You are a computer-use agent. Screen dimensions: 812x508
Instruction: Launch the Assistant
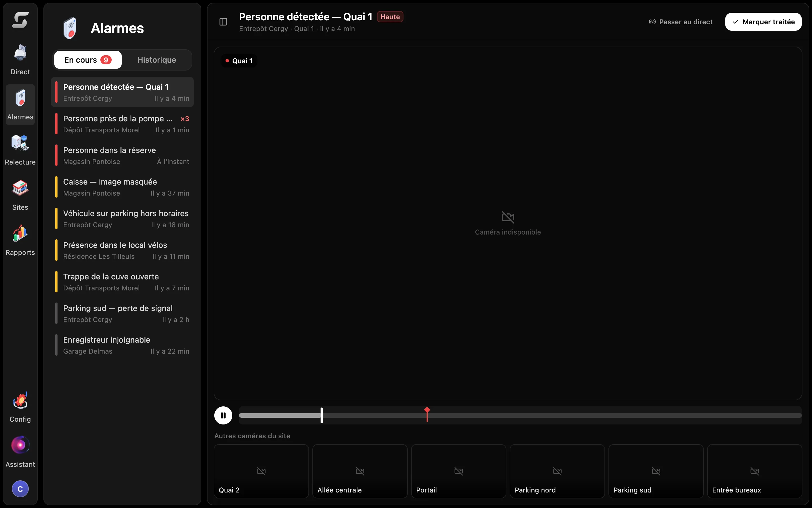(x=20, y=452)
